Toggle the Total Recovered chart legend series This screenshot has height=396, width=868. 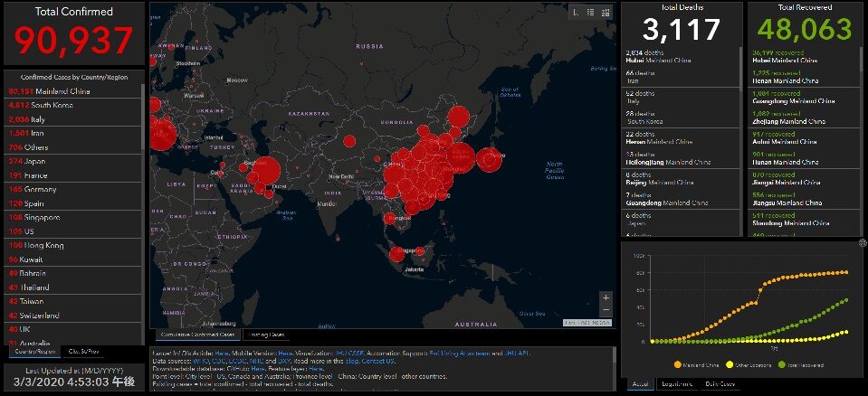(x=800, y=365)
